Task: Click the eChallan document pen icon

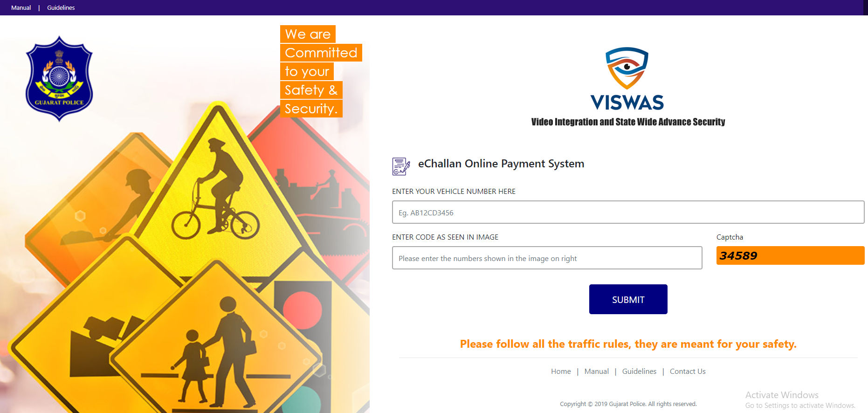Action: click(x=401, y=166)
